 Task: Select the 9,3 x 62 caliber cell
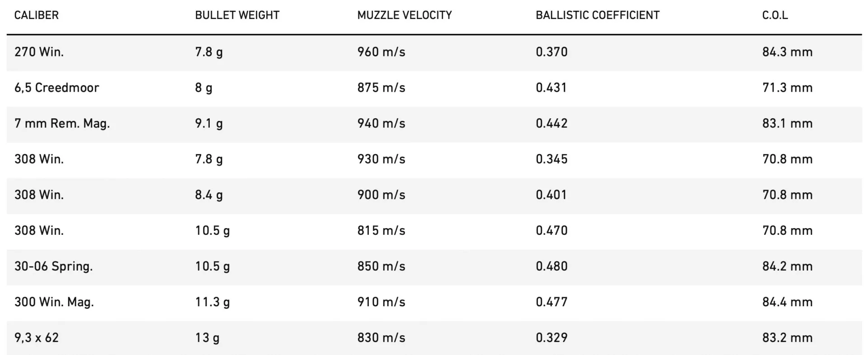pyautogui.click(x=37, y=337)
